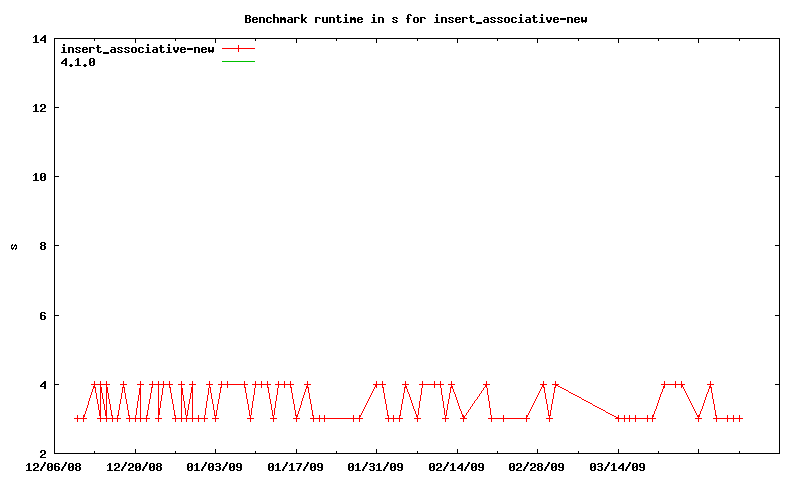The width and height of the screenshot is (800, 480).
Task: Click the last data point on the line
Action: pyautogui.click(x=739, y=418)
